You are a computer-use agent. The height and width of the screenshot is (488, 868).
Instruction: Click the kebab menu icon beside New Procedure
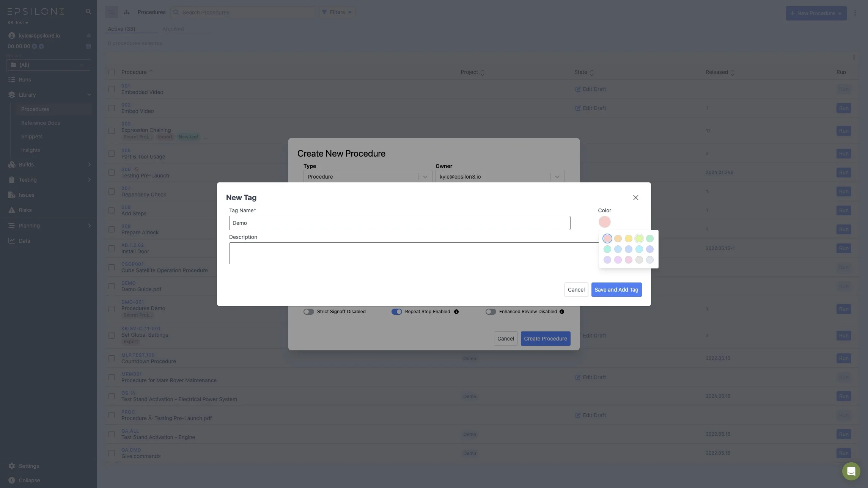click(855, 13)
